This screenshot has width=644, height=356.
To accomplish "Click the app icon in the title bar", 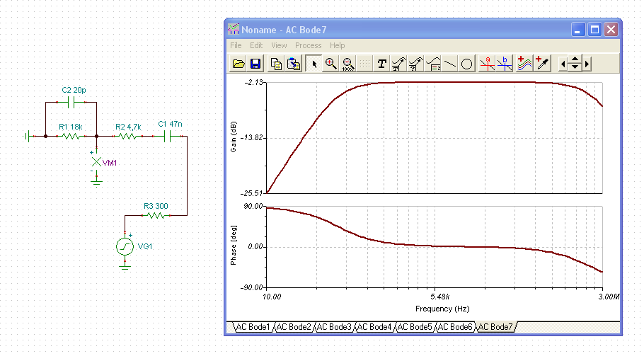I will pyautogui.click(x=234, y=30).
